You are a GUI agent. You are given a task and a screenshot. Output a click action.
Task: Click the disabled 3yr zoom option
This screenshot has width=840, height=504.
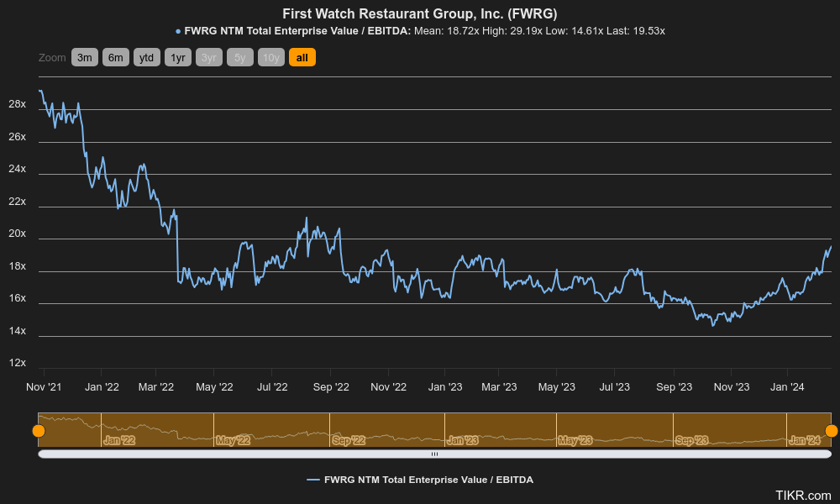point(208,57)
